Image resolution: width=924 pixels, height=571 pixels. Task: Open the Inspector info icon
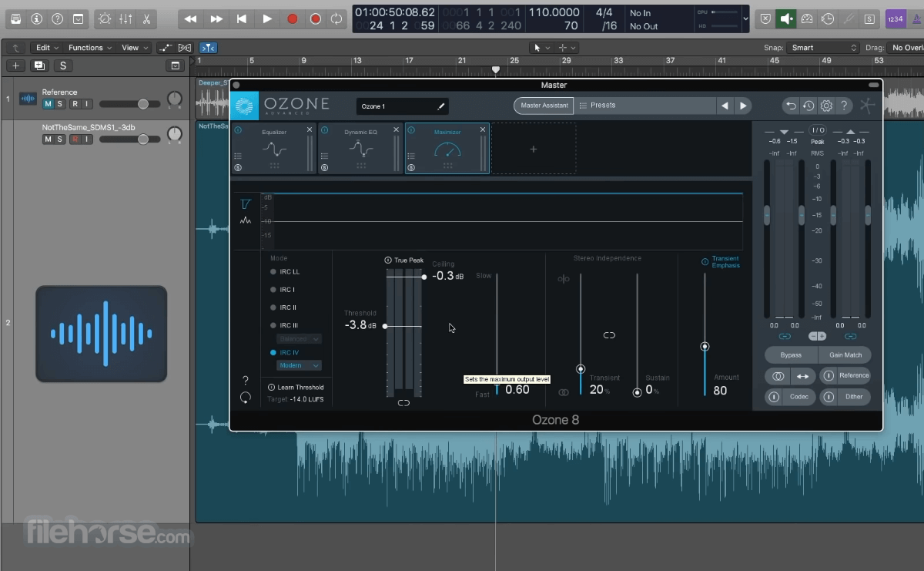36,18
